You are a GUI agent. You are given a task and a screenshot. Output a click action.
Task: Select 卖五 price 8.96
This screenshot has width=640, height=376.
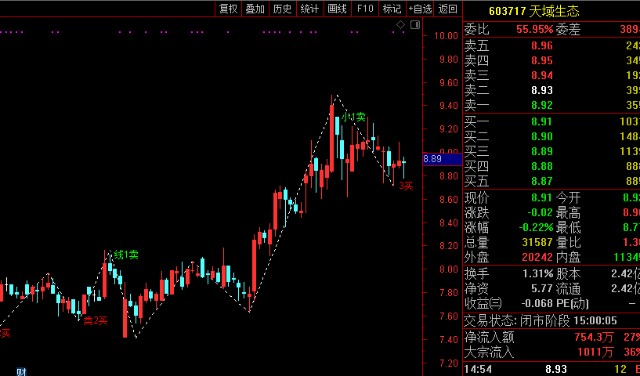(x=542, y=45)
